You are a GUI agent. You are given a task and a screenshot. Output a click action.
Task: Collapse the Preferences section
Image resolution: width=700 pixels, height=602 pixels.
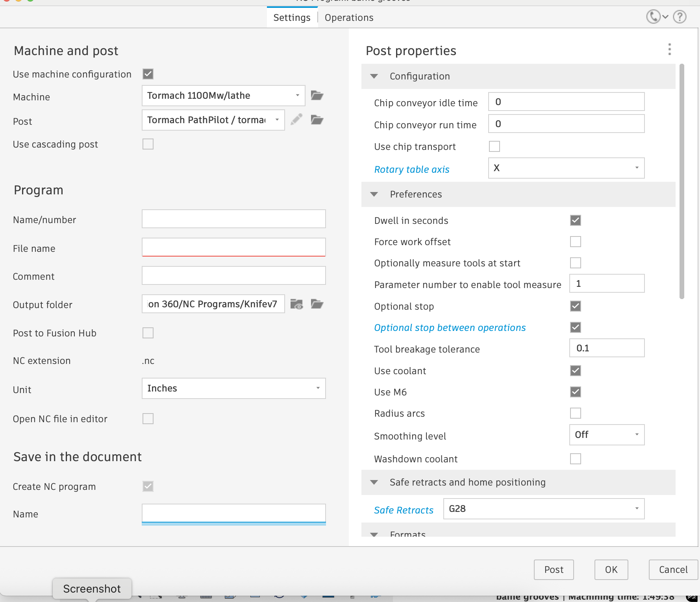coord(374,194)
